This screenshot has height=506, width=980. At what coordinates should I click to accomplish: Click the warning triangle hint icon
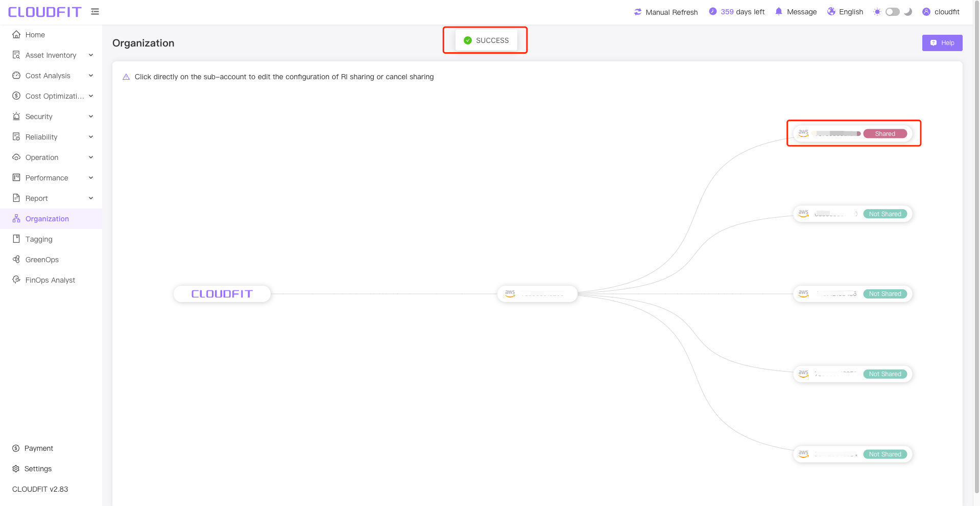[126, 77]
